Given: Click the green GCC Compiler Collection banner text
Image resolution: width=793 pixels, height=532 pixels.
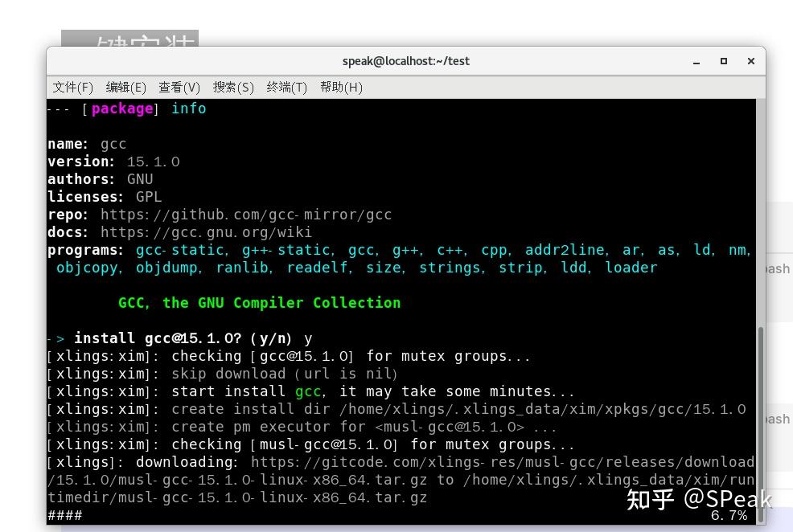Looking at the screenshot, I should (259, 302).
